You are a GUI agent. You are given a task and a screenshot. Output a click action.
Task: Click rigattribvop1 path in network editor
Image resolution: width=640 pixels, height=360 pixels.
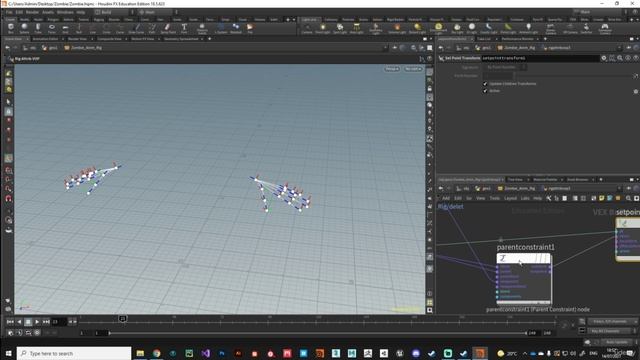click(x=556, y=188)
